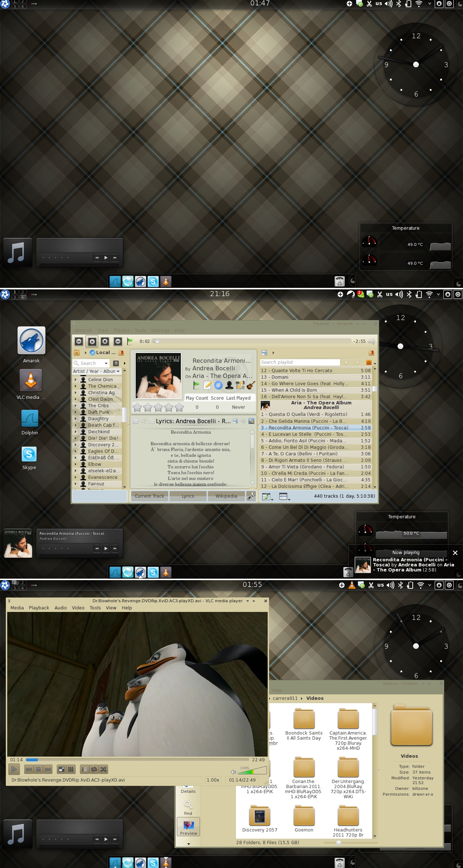The image size is (463, 868).
Task: Click the Wikipedia applet button
Action: point(226,496)
